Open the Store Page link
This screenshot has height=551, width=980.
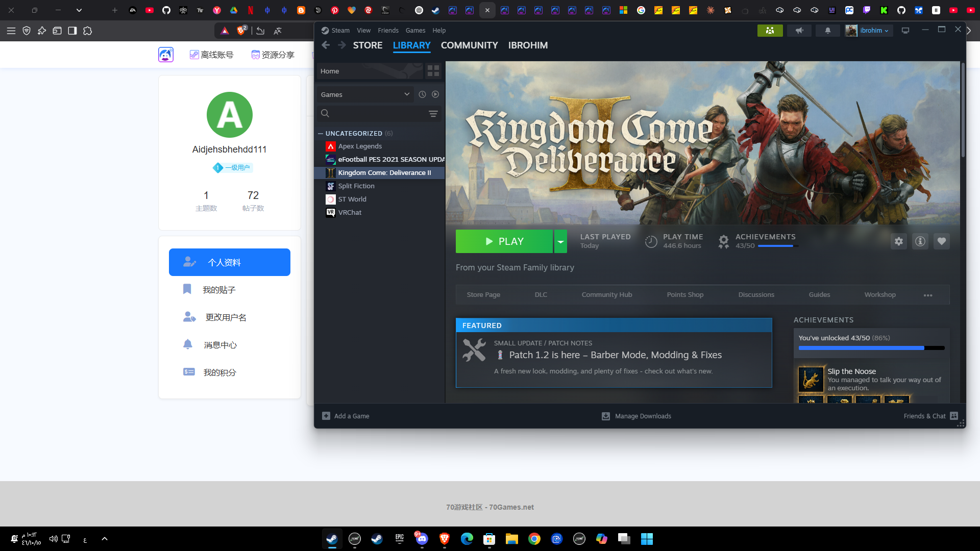[483, 295]
